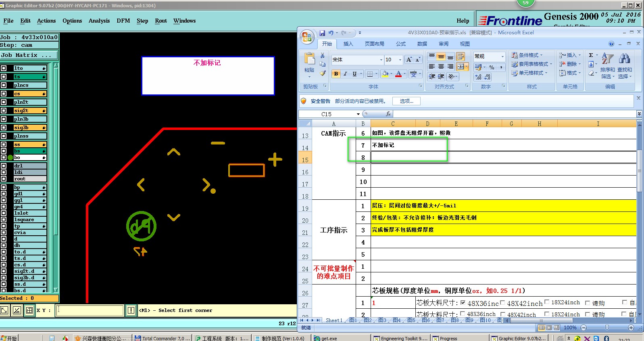Open the font name dropdown (宋体)
This screenshot has width=644, height=341.
coord(381,60)
